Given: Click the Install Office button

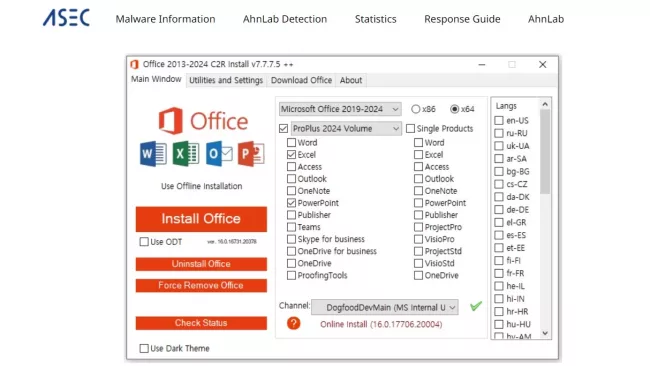Looking at the screenshot, I should click(201, 219).
